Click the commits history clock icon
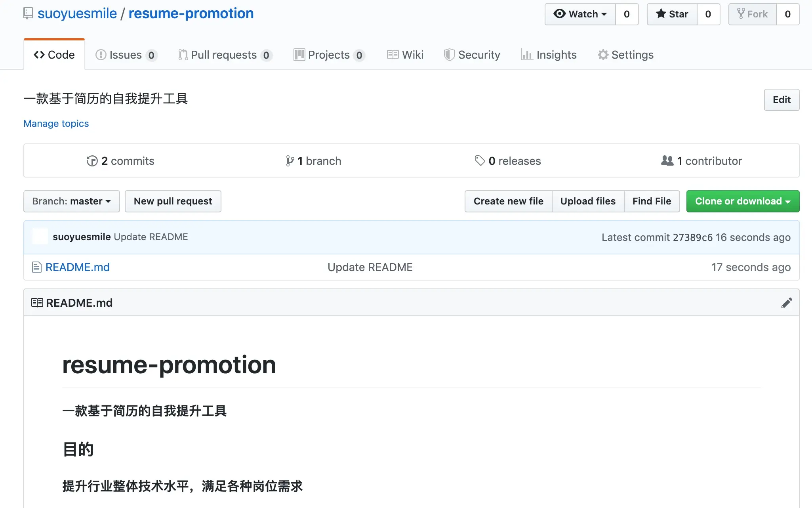The image size is (812, 508). [92, 161]
